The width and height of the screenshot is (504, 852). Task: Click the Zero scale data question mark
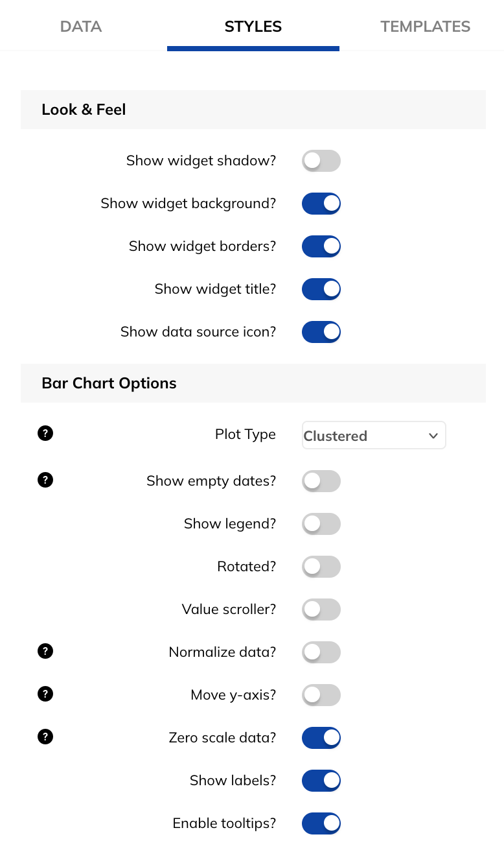(x=45, y=737)
